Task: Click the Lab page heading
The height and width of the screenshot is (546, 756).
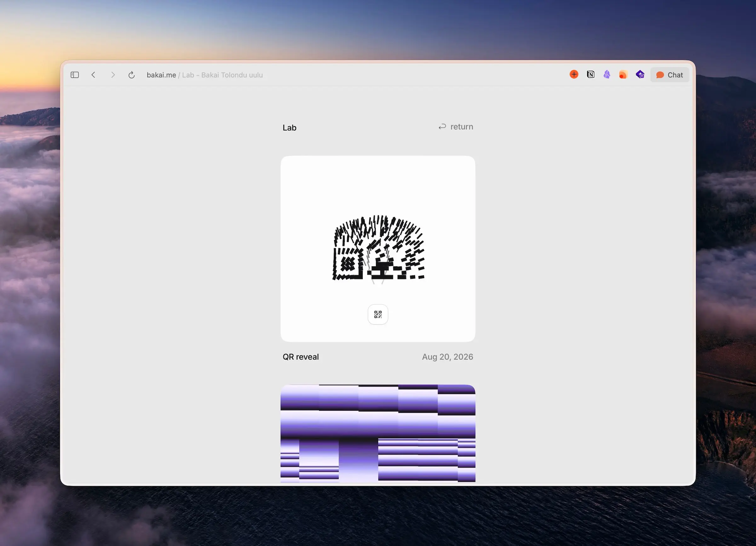Action: point(289,128)
